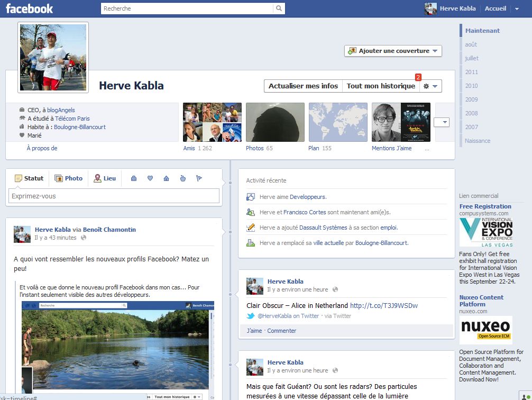Click the Dassault Systèmes link
The image size is (532, 400).
tap(323, 228)
